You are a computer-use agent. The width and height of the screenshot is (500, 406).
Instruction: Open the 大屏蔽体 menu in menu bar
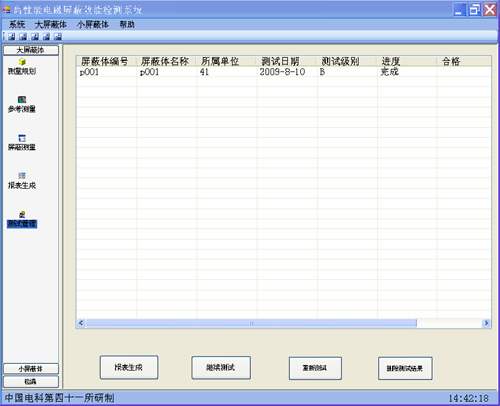coord(51,24)
